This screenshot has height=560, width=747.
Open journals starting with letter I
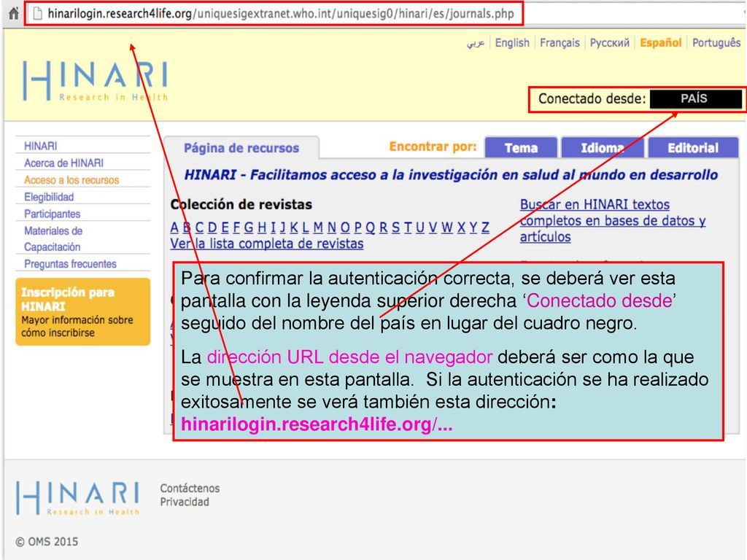coord(274,227)
